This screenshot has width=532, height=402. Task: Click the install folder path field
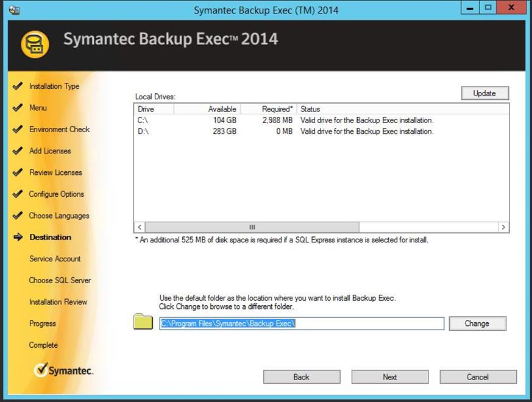302,323
